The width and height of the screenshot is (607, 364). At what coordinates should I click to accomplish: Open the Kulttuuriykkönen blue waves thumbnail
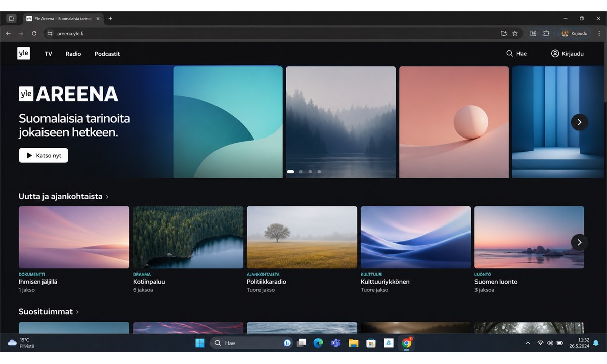coord(416,237)
